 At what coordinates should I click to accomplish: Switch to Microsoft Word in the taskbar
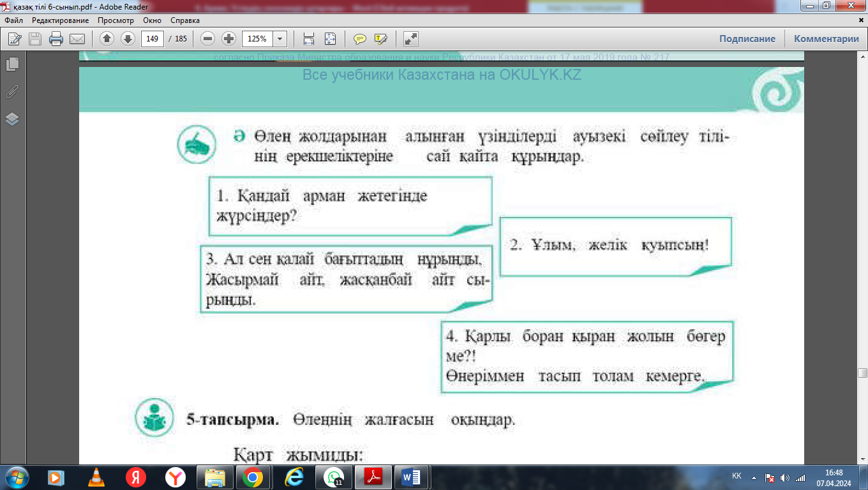411,477
